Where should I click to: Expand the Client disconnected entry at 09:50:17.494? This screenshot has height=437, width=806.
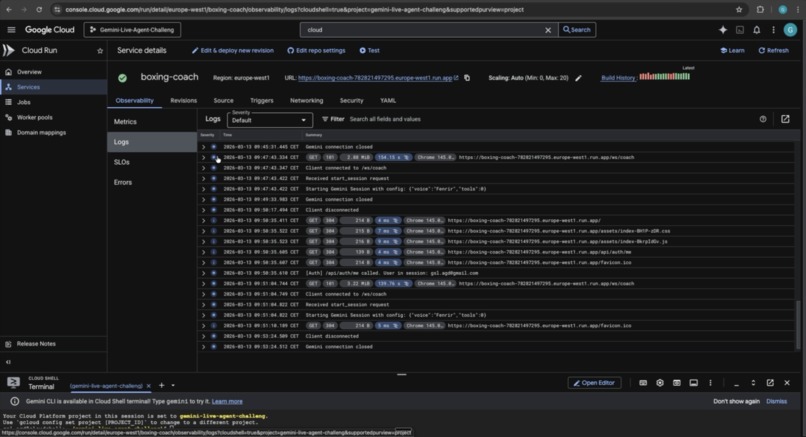coord(204,210)
